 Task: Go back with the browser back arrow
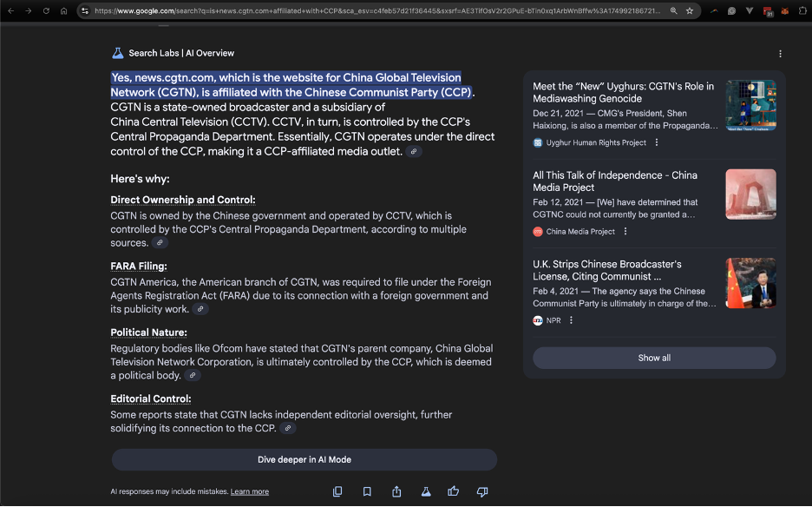point(10,11)
